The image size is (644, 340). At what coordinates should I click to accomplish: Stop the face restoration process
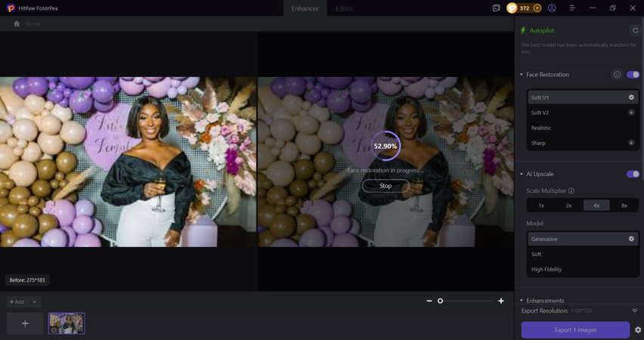(x=385, y=186)
